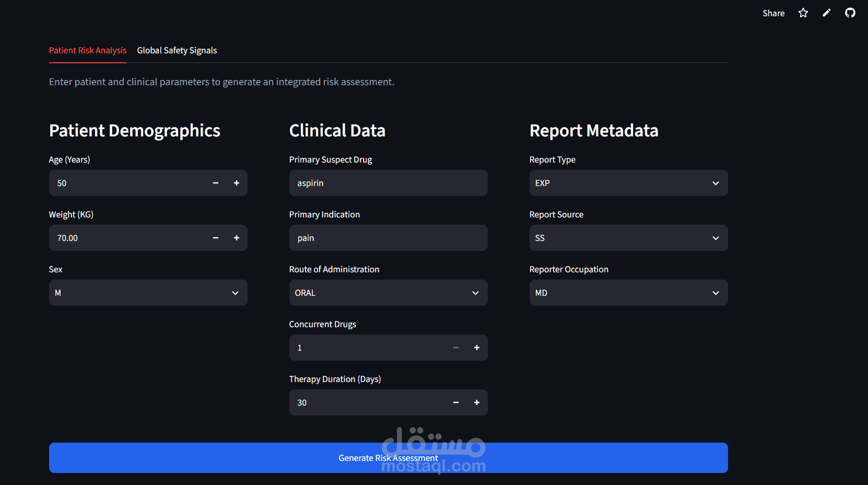The image size is (868, 485).
Task: Open the Sex dropdown
Action: coord(148,293)
